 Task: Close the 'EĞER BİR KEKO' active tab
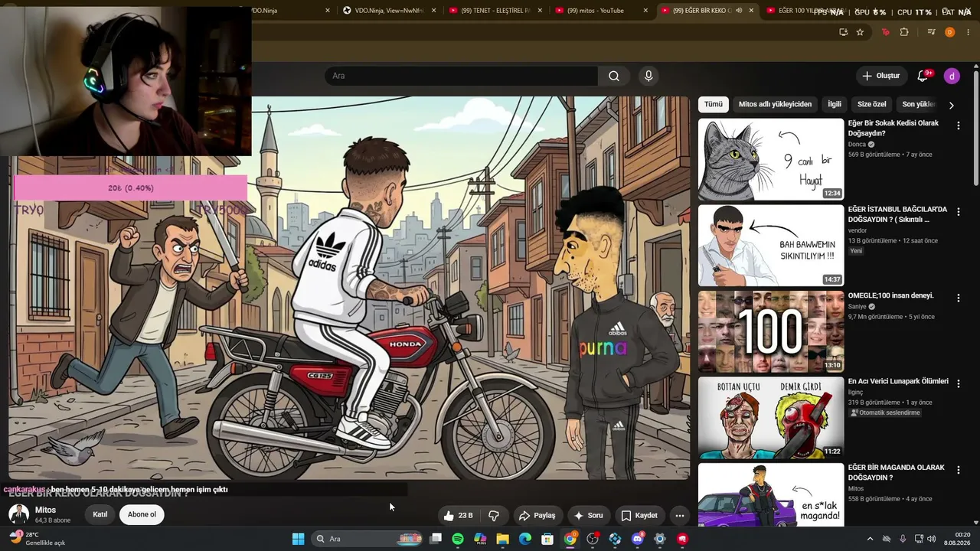point(751,11)
